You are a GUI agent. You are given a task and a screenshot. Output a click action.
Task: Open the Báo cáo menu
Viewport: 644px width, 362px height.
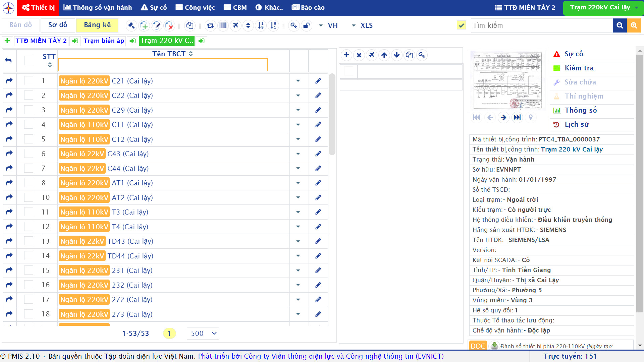(308, 7)
